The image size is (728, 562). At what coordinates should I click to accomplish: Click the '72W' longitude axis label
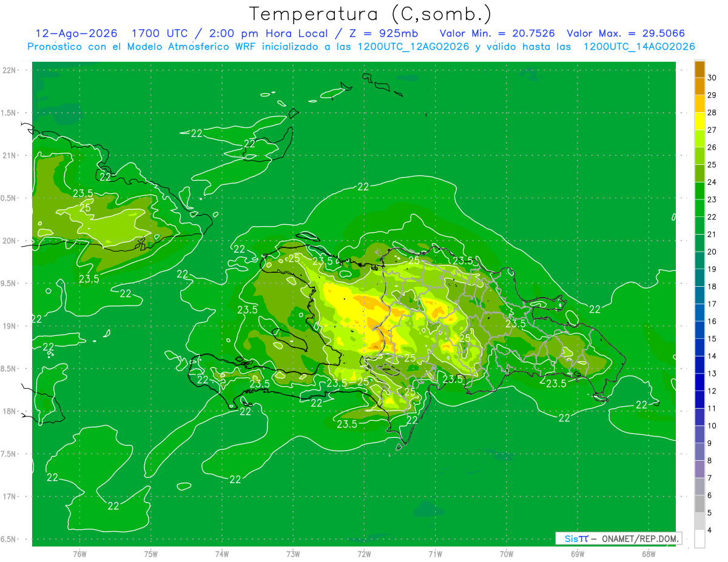pyautogui.click(x=364, y=554)
